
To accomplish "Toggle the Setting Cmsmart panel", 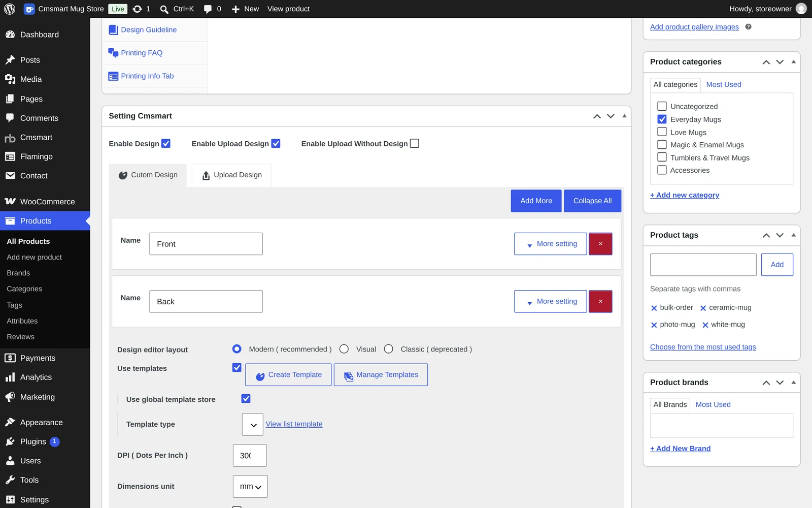I will [x=624, y=116].
